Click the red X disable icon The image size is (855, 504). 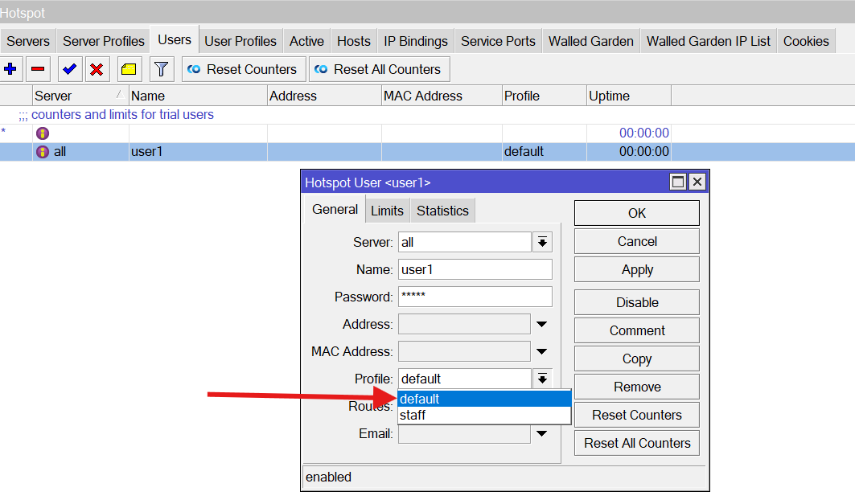tap(97, 69)
